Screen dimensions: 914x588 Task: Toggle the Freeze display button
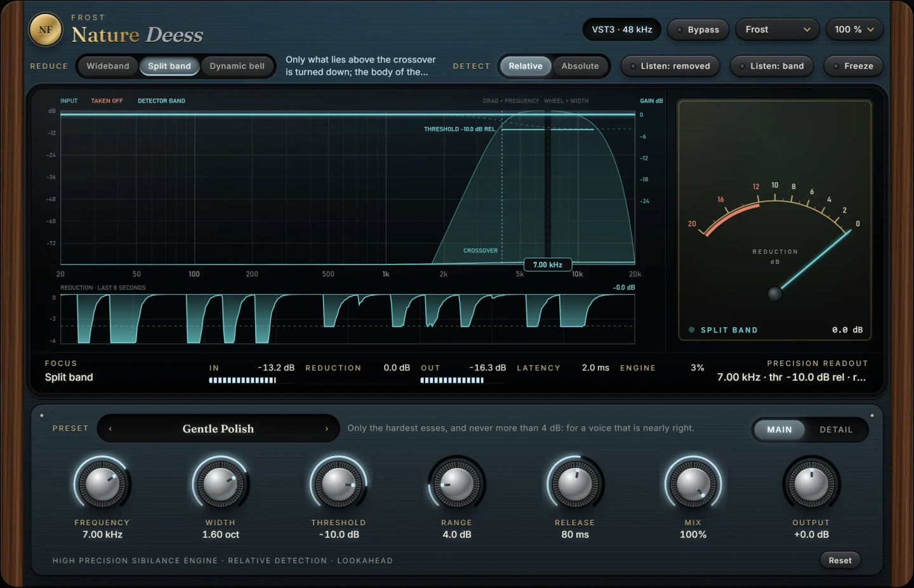coord(853,66)
